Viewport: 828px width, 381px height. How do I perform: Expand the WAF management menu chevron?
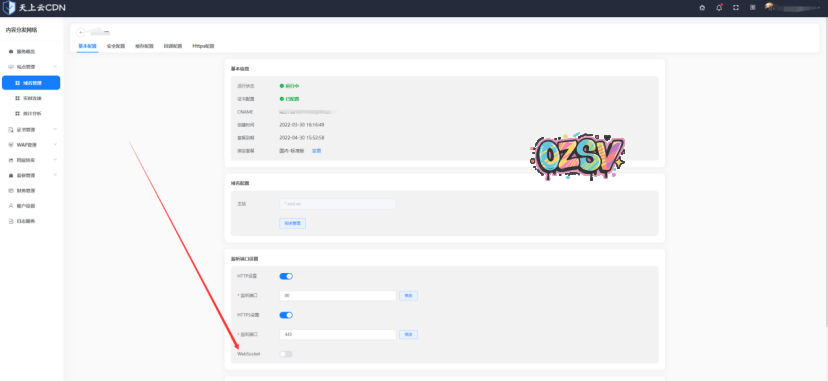coord(55,145)
